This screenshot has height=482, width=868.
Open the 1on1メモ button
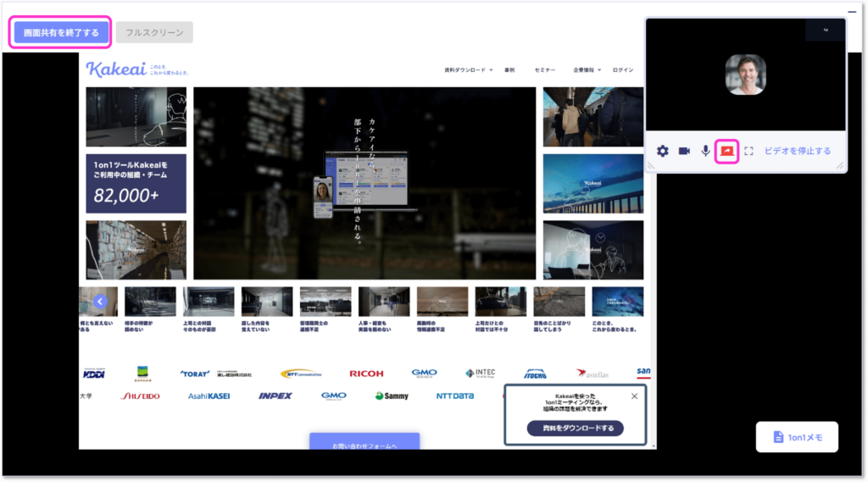pyautogui.click(x=797, y=437)
